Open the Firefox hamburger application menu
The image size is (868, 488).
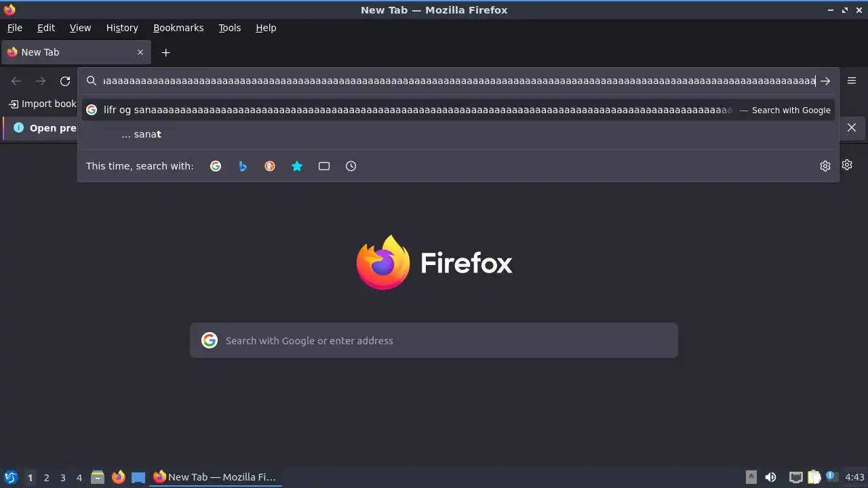(852, 81)
